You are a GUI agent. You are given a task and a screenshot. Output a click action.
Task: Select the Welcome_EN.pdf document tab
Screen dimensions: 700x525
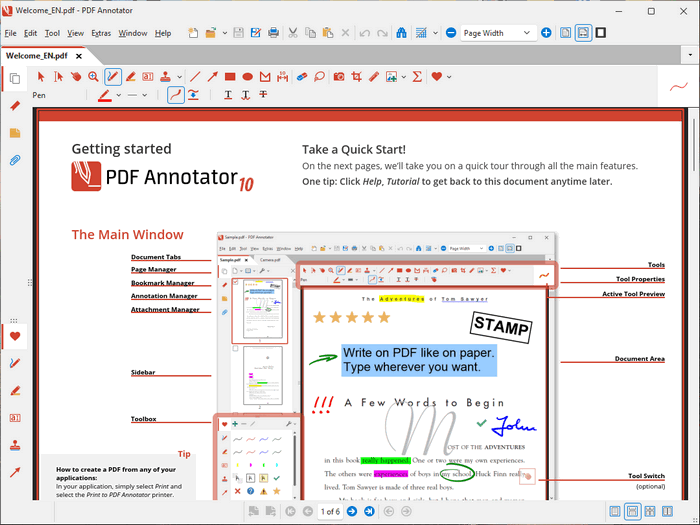point(37,56)
